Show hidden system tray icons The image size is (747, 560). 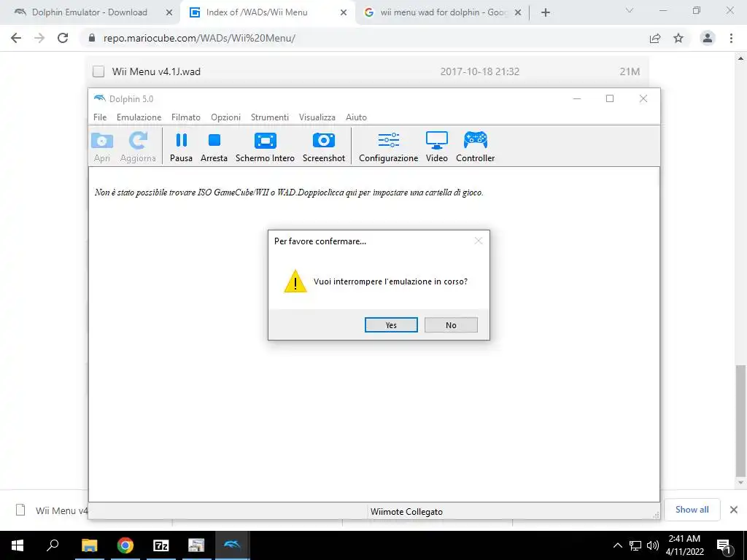click(617, 545)
